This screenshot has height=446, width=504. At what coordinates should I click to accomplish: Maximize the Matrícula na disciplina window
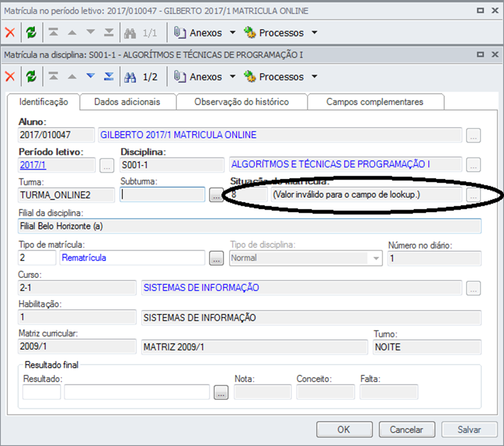[x=480, y=55]
